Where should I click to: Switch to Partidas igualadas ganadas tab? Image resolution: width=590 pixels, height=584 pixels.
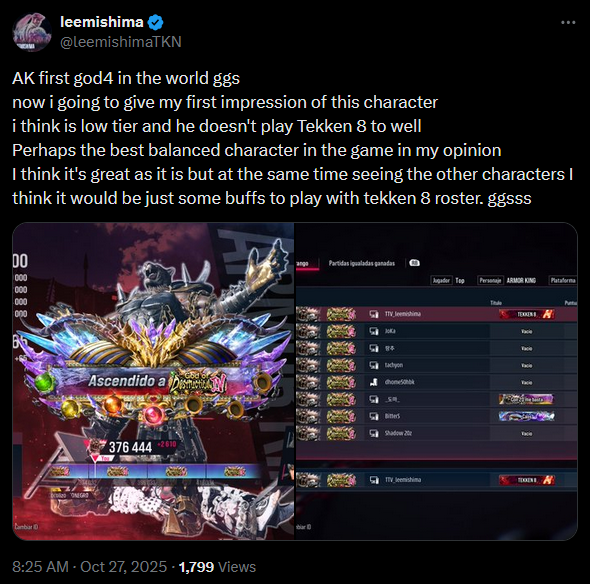point(362,263)
